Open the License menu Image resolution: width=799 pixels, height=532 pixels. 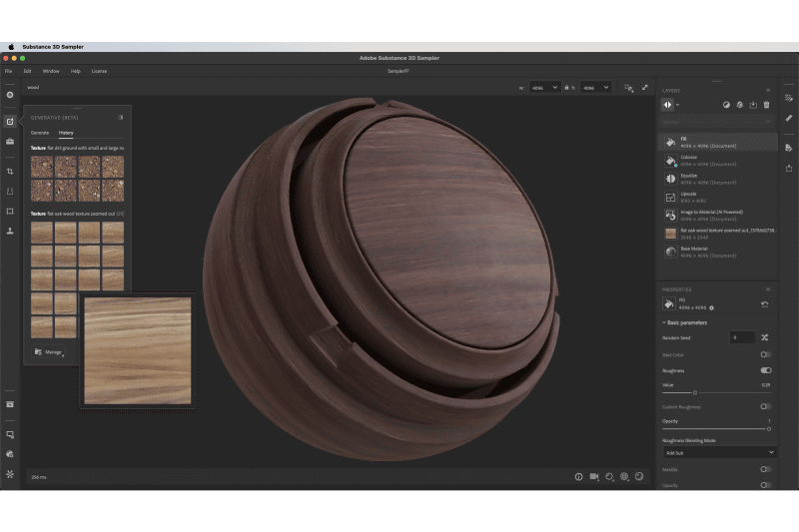click(99, 71)
